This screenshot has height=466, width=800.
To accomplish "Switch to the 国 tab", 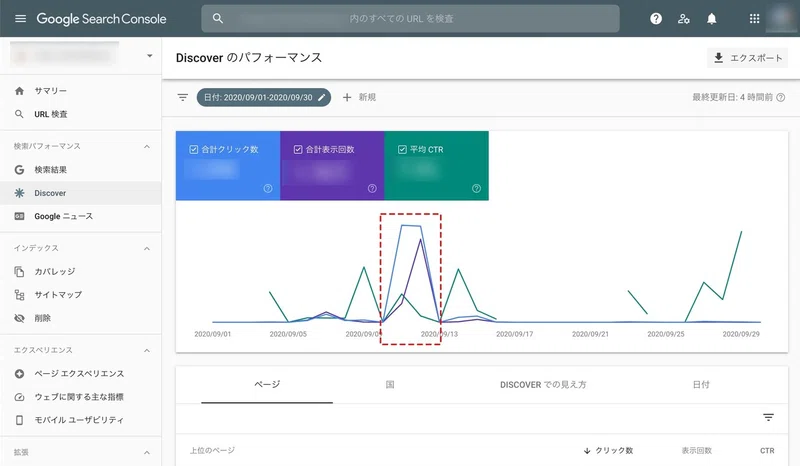I will [x=390, y=384].
